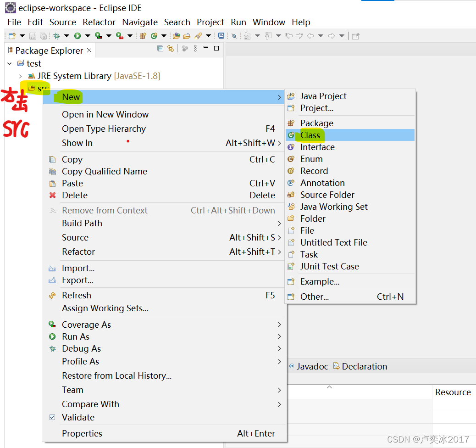Click the New Java Class toolbar icon
Viewport: 476px width, 448px height.
click(154, 36)
